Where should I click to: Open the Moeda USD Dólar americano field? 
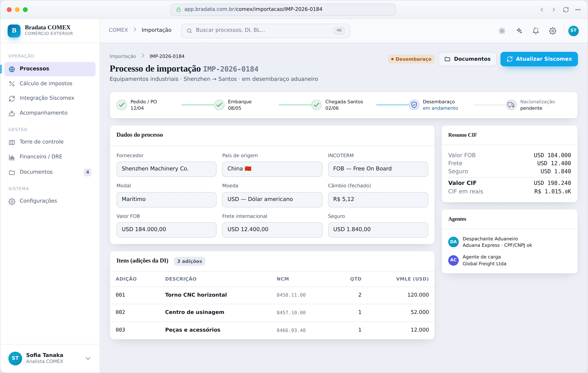tap(272, 199)
